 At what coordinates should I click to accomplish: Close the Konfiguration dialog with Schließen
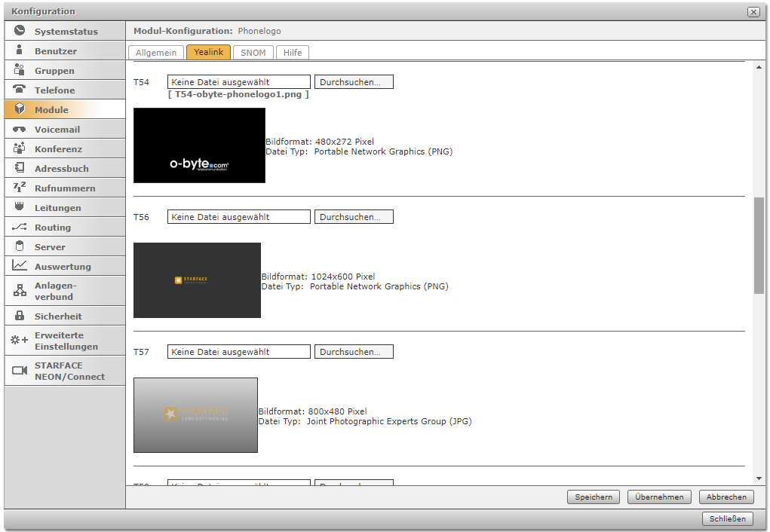pos(728,518)
